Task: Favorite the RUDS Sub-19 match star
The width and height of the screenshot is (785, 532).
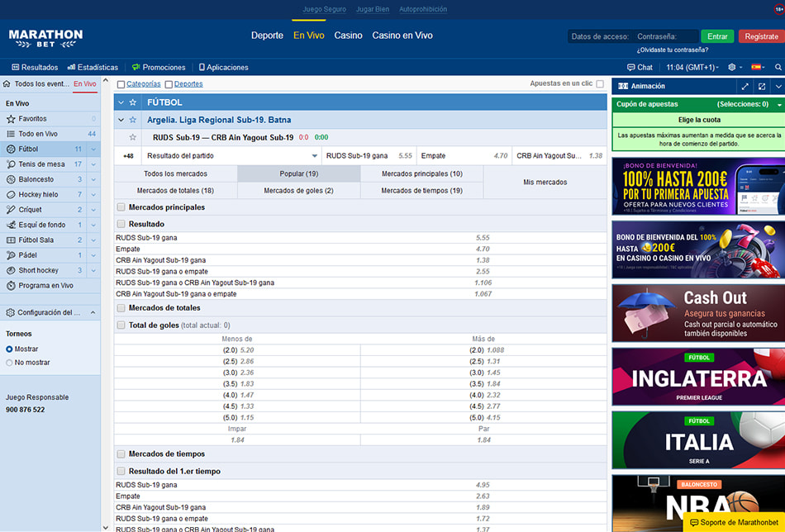Action: point(132,137)
